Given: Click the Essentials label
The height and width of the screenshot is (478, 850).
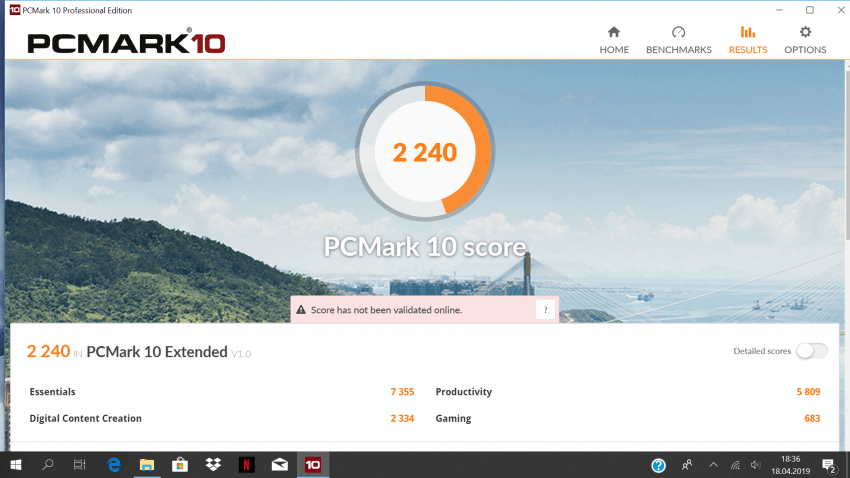Looking at the screenshot, I should [53, 392].
